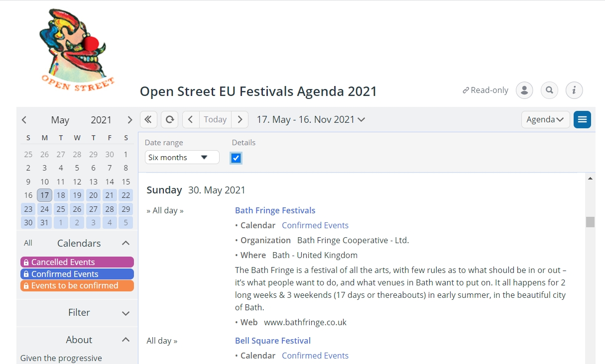
Task: Show previous month in mini calendar
Action: click(x=24, y=120)
